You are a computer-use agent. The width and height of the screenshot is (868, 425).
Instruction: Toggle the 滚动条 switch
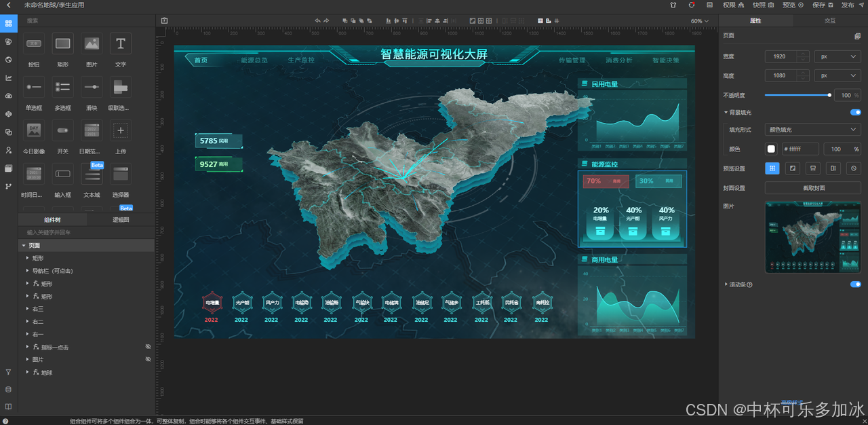(856, 284)
